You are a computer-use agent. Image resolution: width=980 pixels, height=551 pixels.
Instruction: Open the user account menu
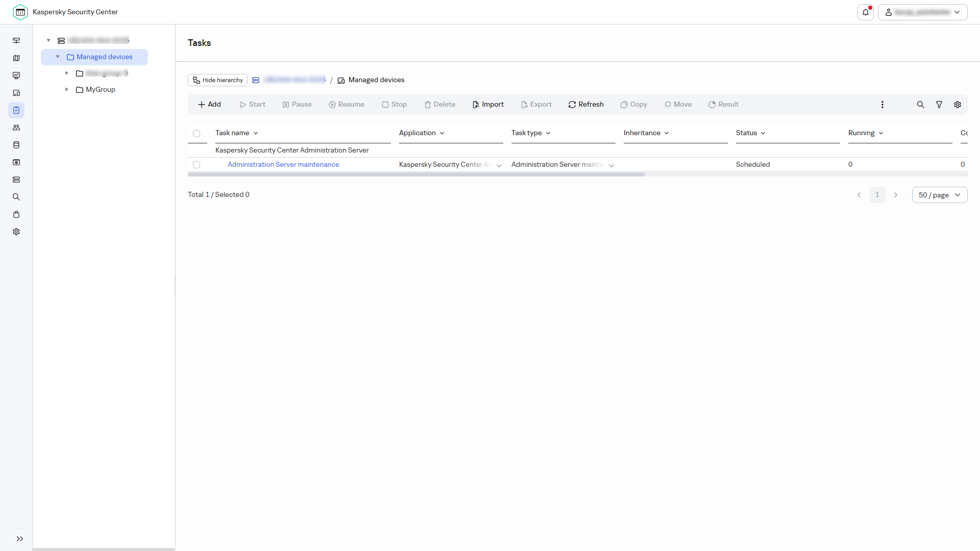(922, 12)
